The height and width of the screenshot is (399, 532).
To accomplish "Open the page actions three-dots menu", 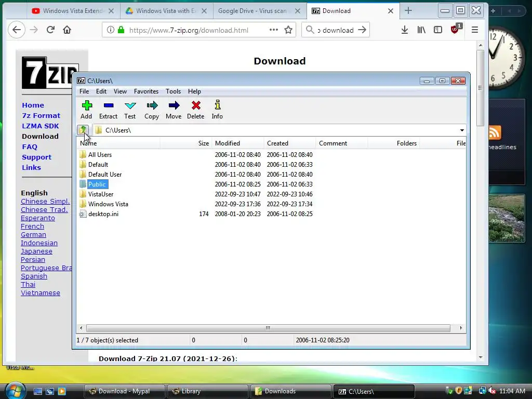I will 273,30.
